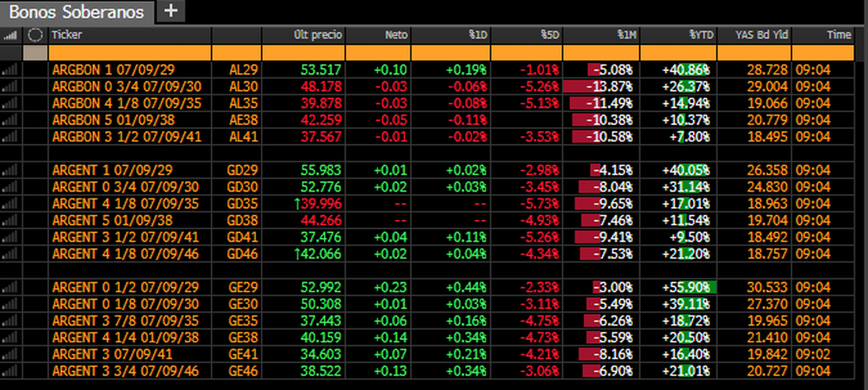Click the %YTD column header
The image size is (868, 390).
click(700, 35)
